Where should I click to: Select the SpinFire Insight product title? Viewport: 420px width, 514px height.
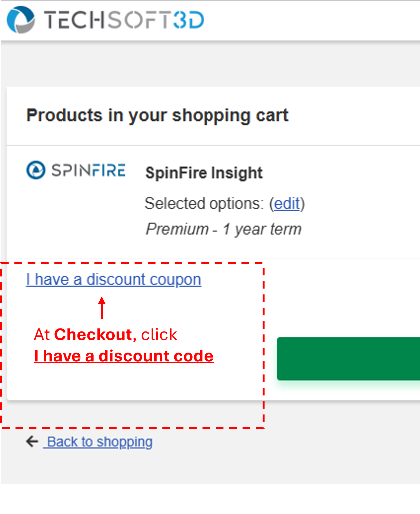click(x=204, y=173)
